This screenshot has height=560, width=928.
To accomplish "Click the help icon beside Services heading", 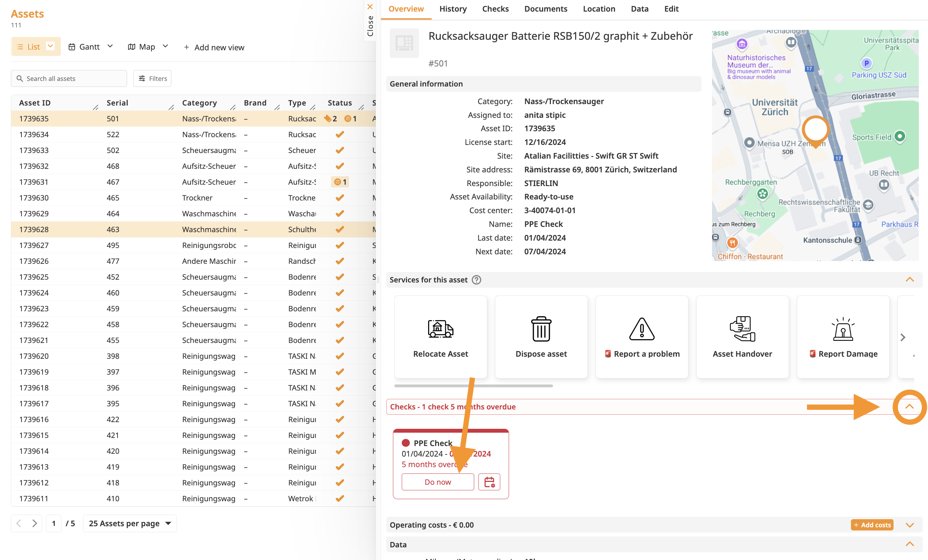I will (x=476, y=280).
